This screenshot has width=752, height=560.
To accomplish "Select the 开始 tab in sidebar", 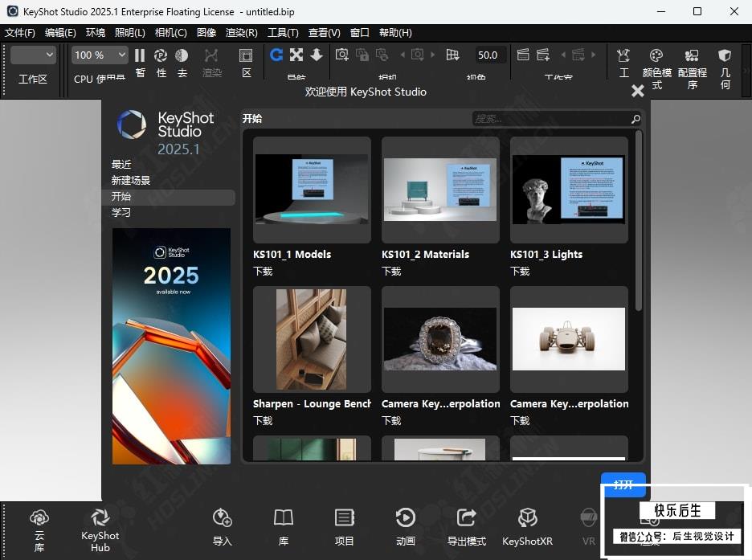I will (x=168, y=197).
